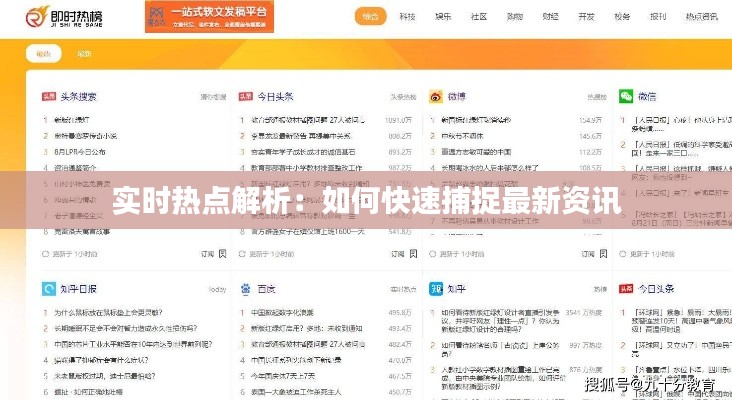Refresh the 今日头条 card in the top row

tap(242, 254)
